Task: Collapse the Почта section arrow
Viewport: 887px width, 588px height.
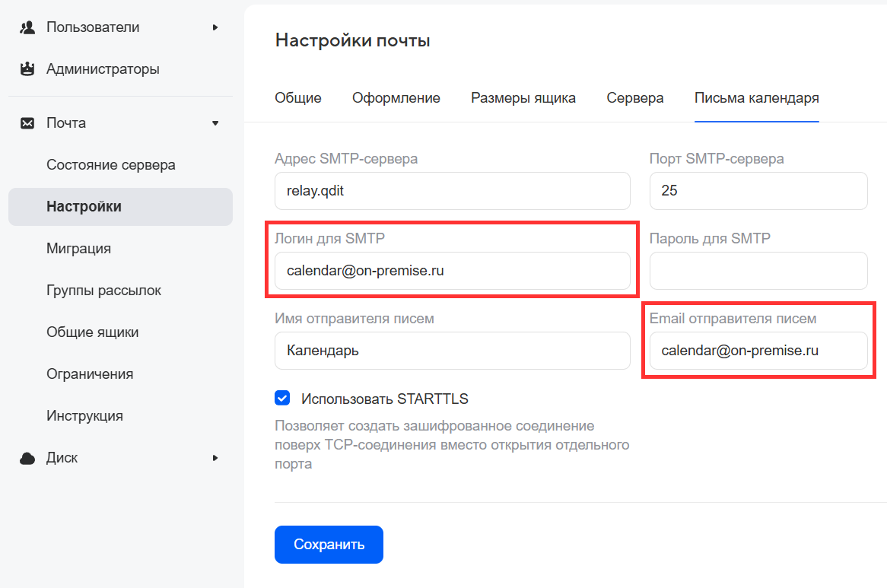Action: point(215,123)
